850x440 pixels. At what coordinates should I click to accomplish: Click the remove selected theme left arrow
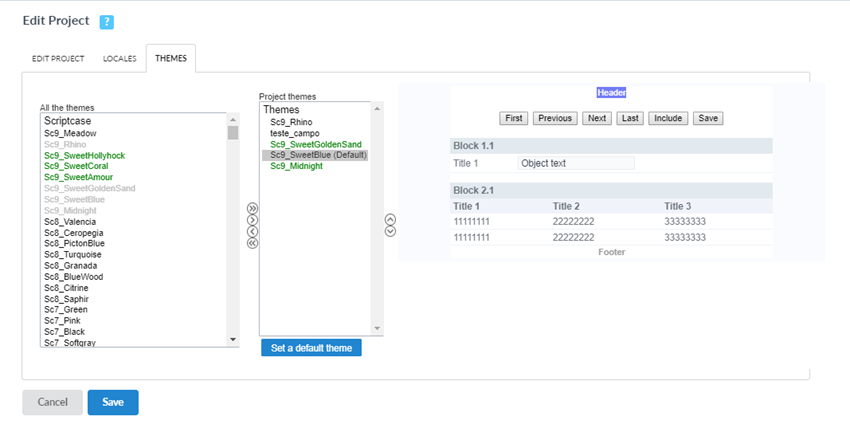pyautogui.click(x=252, y=231)
